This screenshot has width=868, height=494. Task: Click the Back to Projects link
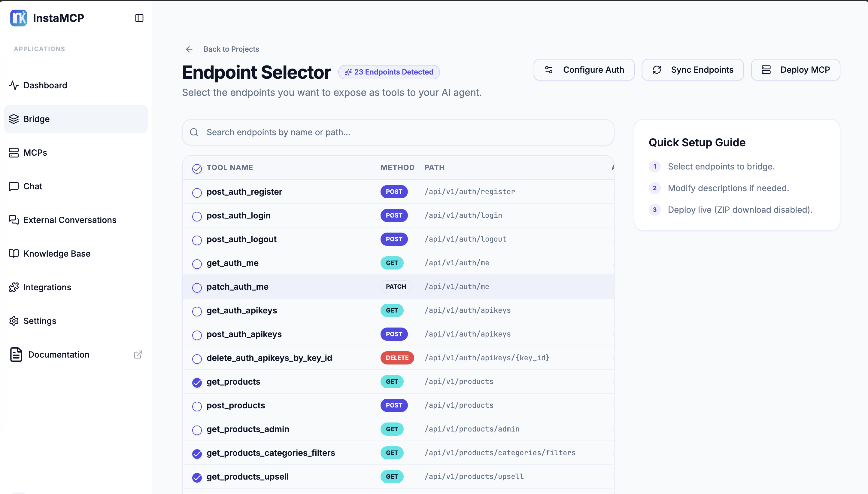click(x=222, y=49)
